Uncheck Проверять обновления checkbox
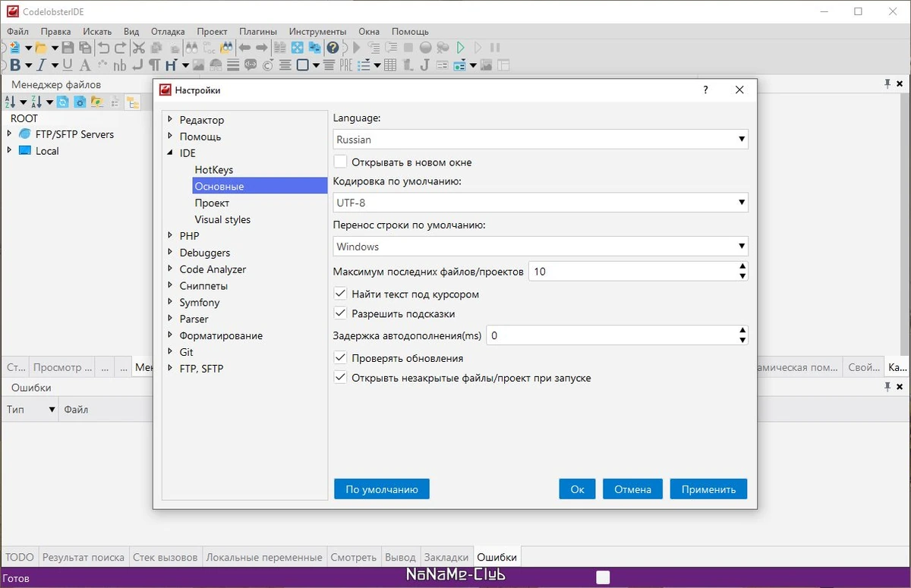Screen dimensions: 911x588 tap(340, 358)
